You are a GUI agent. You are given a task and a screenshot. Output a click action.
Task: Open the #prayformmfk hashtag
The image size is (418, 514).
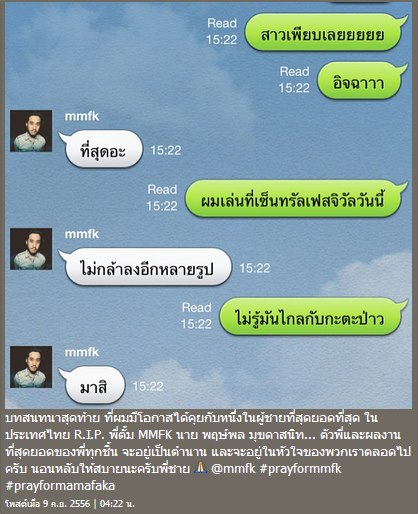300,468
